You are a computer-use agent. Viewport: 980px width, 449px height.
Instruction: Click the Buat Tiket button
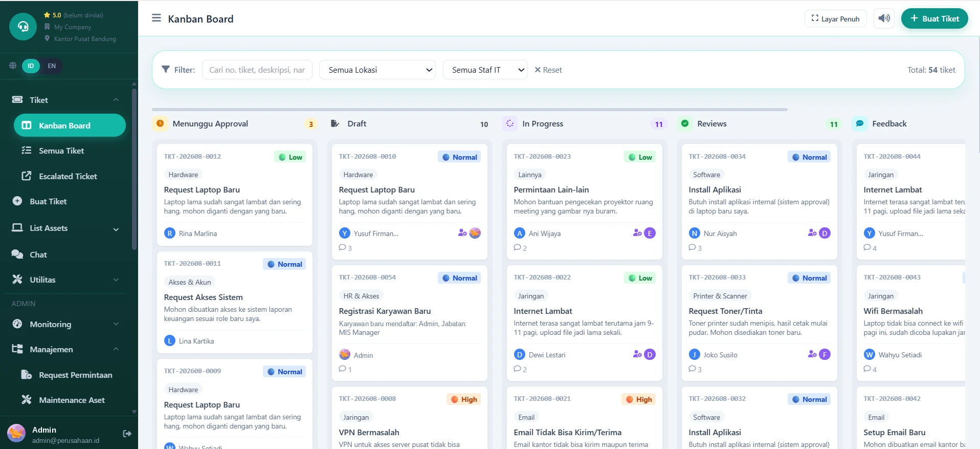(x=934, y=18)
